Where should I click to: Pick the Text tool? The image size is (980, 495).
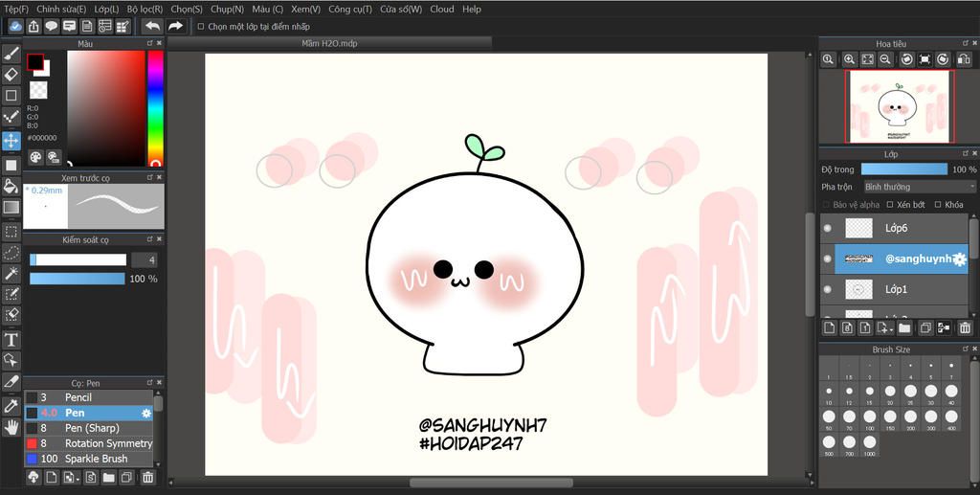(11, 340)
